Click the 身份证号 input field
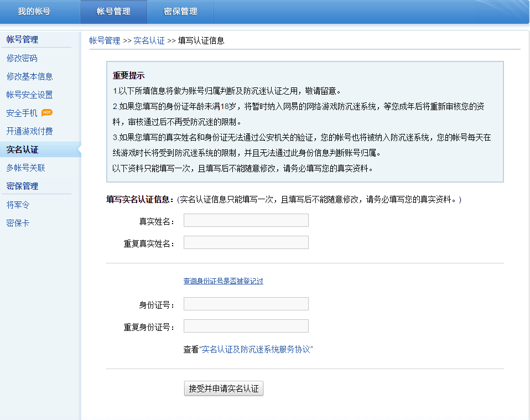This screenshot has width=530, height=420. click(246, 304)
